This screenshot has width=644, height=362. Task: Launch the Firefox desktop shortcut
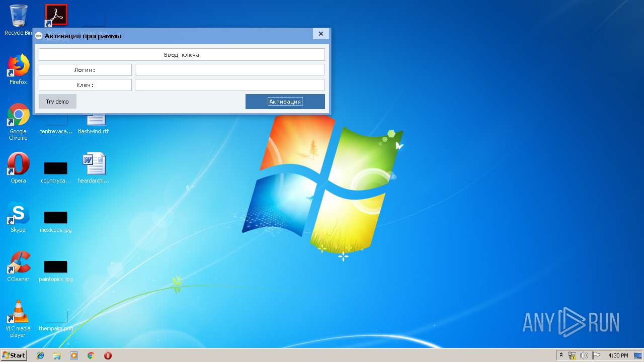tap(18, 69)
